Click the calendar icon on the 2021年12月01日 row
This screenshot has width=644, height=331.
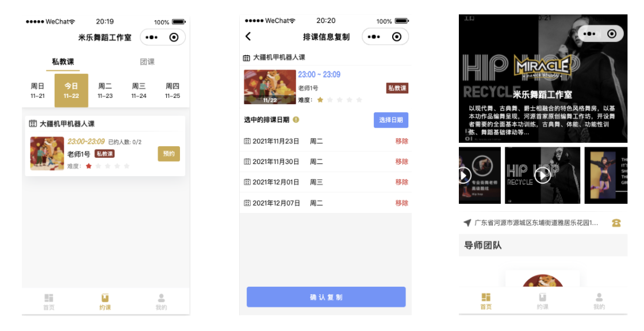pos(247,182)
